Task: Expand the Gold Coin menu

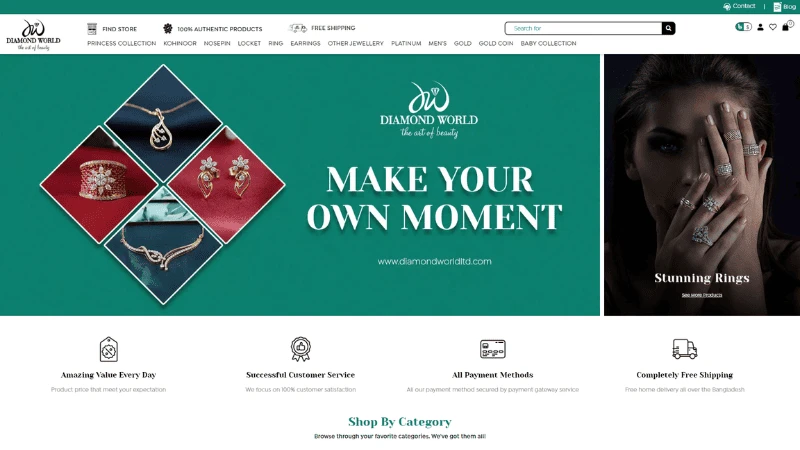Action: pyautogui.click(x=496, y=44)
